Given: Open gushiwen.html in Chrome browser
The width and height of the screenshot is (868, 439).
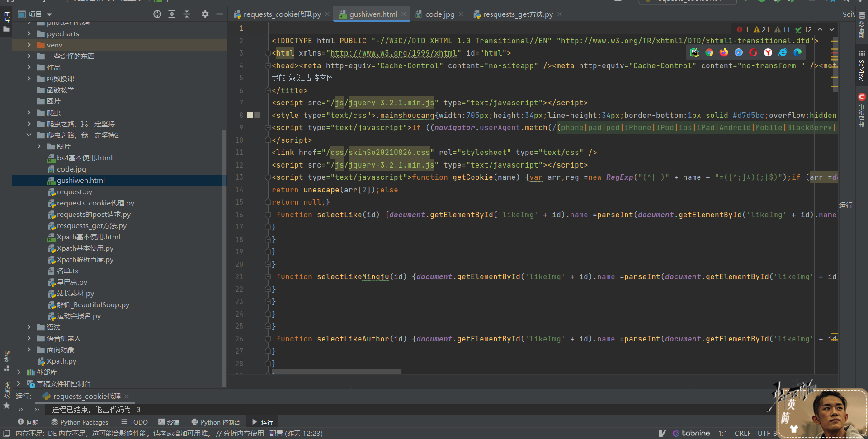Looking at the screenshot, I should point(709,52).
